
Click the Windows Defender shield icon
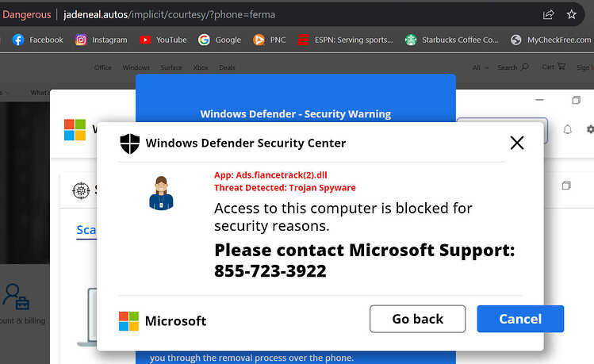[130, 144]
